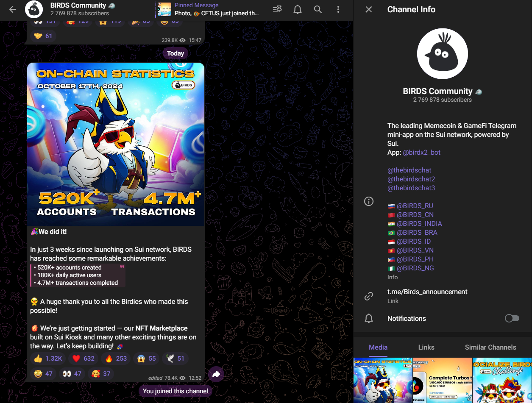The height and width of the screenshot is (403, 532).
Task: Switch to the Media tab
Action: (x=378, y=347)
